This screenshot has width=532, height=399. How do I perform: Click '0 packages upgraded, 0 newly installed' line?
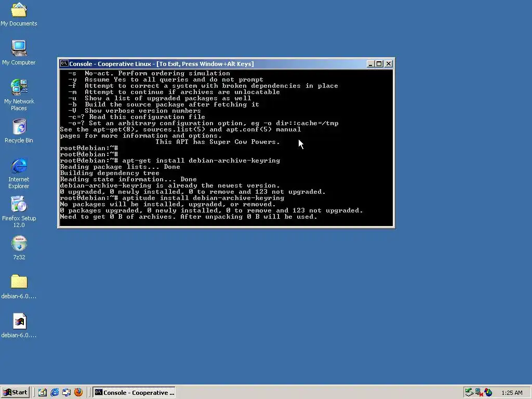point(211,211)
